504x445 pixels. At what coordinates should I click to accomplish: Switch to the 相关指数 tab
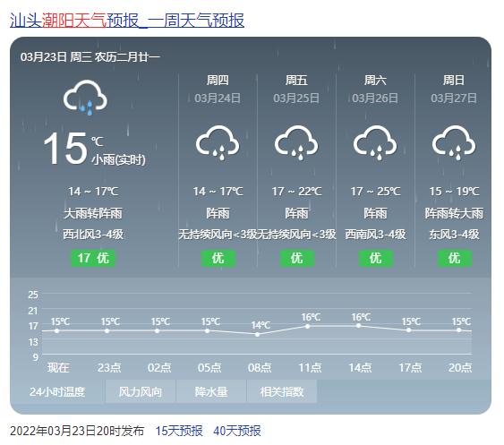coord(282,391)
